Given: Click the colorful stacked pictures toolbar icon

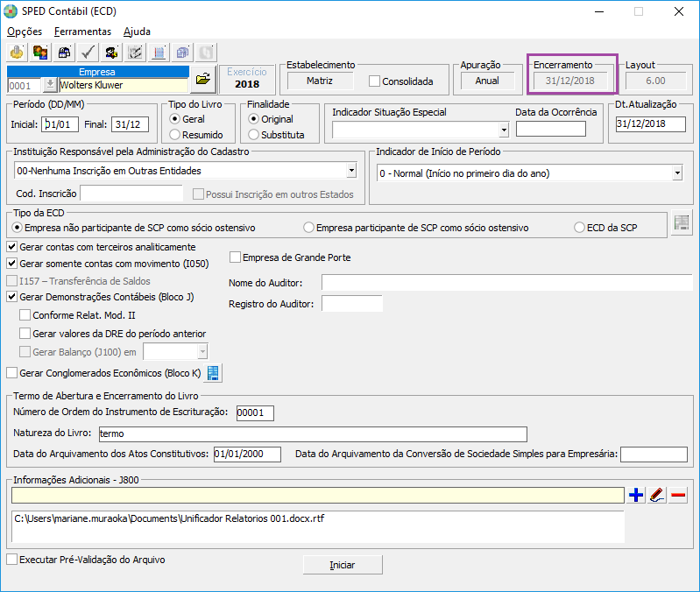Looking at the screenshot, I should point(40,53).
